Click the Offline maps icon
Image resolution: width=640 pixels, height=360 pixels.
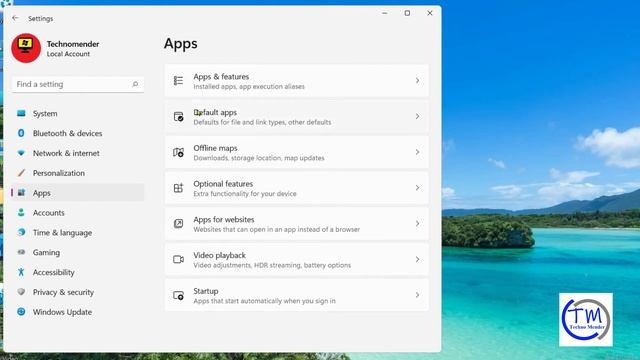pos(178,152)
